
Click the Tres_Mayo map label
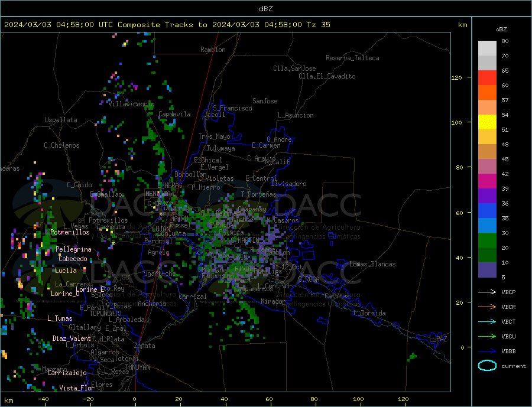pyautogui.click(x=214, y=136)
